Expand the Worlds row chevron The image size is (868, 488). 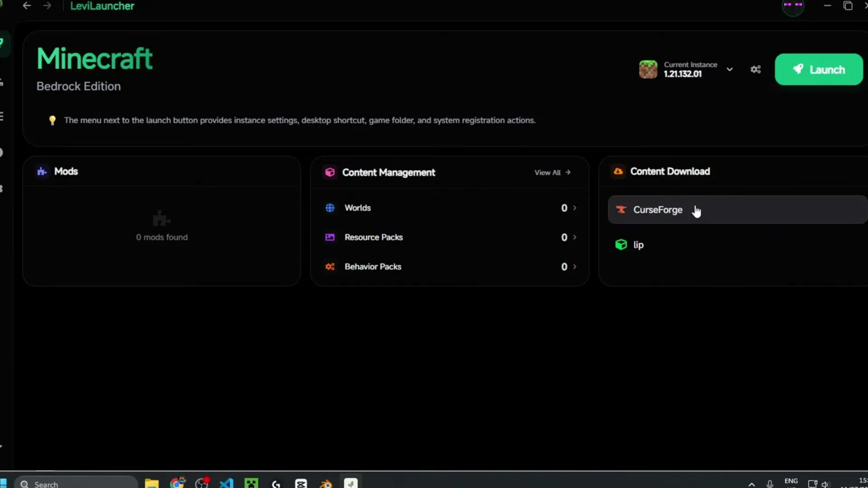[x=575, y=208]
